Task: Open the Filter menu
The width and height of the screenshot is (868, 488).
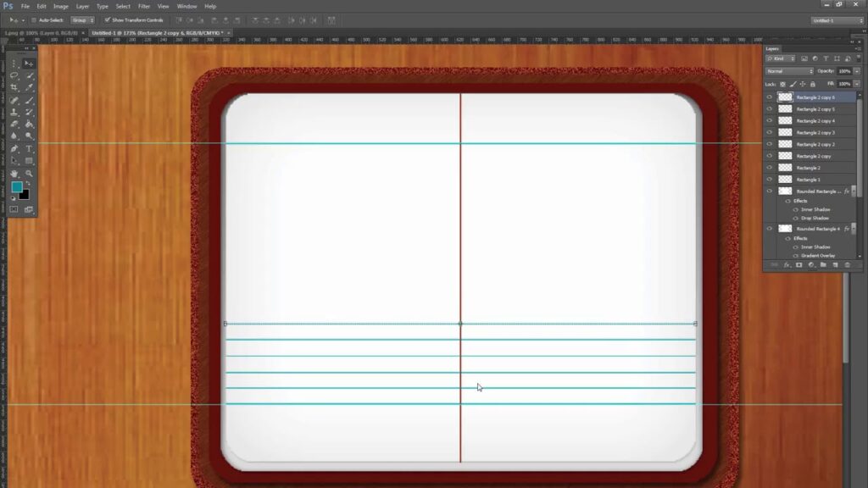Action: [144, 6]
